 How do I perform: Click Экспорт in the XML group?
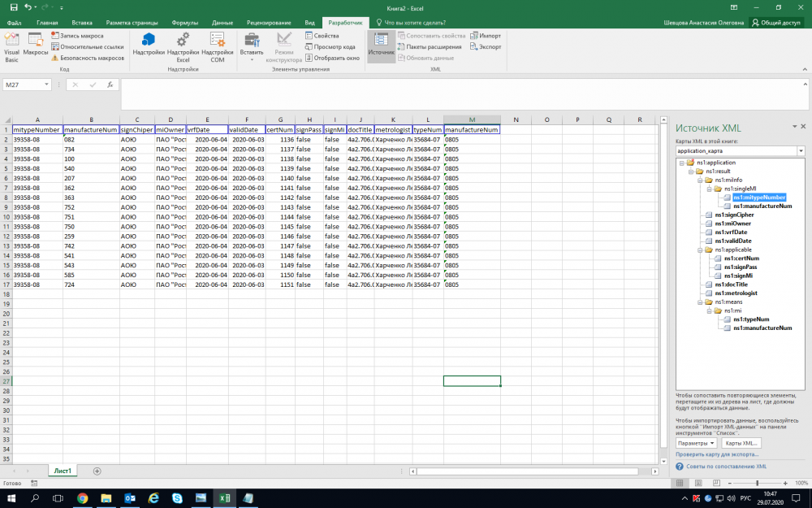[486, 47]
